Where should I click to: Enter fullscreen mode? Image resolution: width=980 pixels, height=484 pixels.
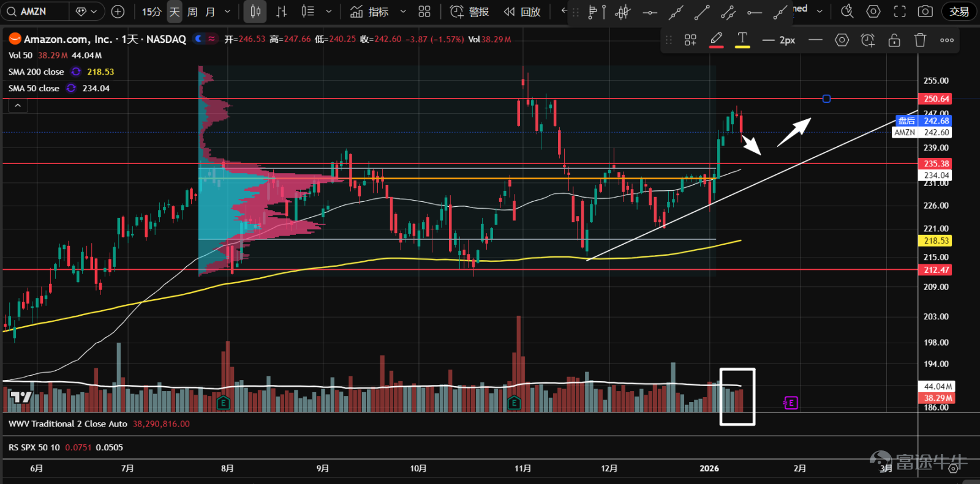pos(900,11)
